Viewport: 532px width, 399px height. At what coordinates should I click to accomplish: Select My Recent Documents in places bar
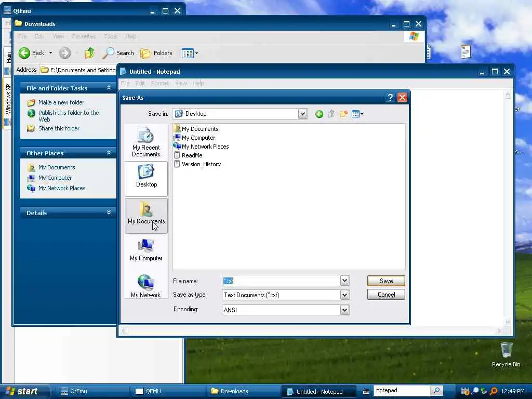[146, 142]
